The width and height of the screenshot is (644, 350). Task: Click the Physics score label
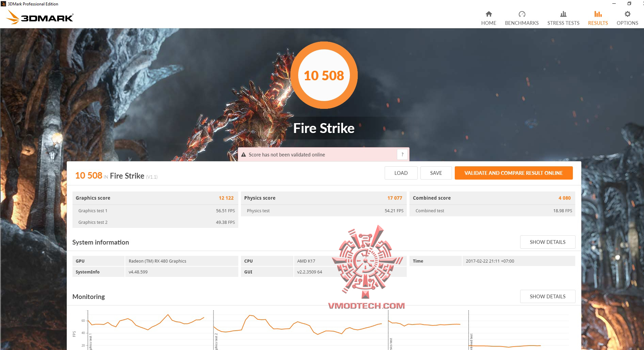pos(260,198)
